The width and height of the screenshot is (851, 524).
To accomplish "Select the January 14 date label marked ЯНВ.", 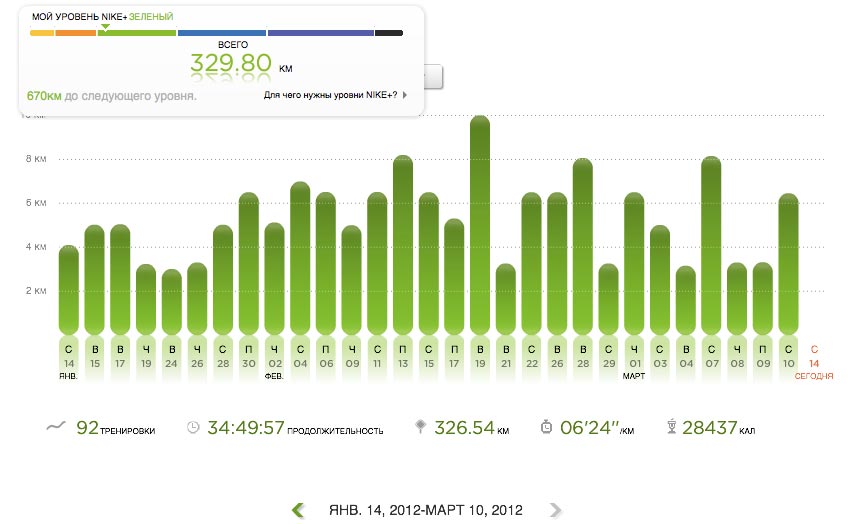I will pos(68,361).
